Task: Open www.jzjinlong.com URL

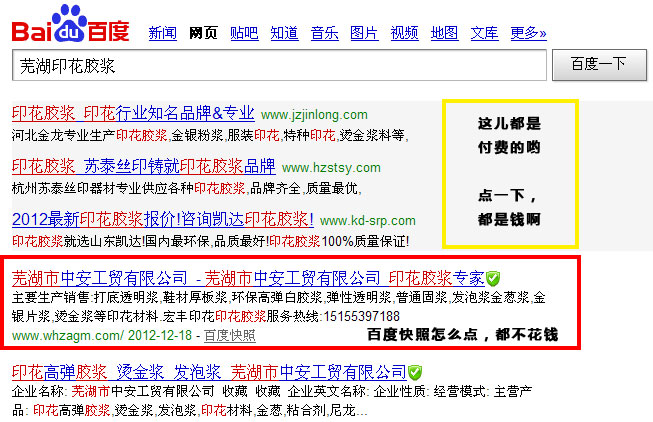Action: click(314, 115)
